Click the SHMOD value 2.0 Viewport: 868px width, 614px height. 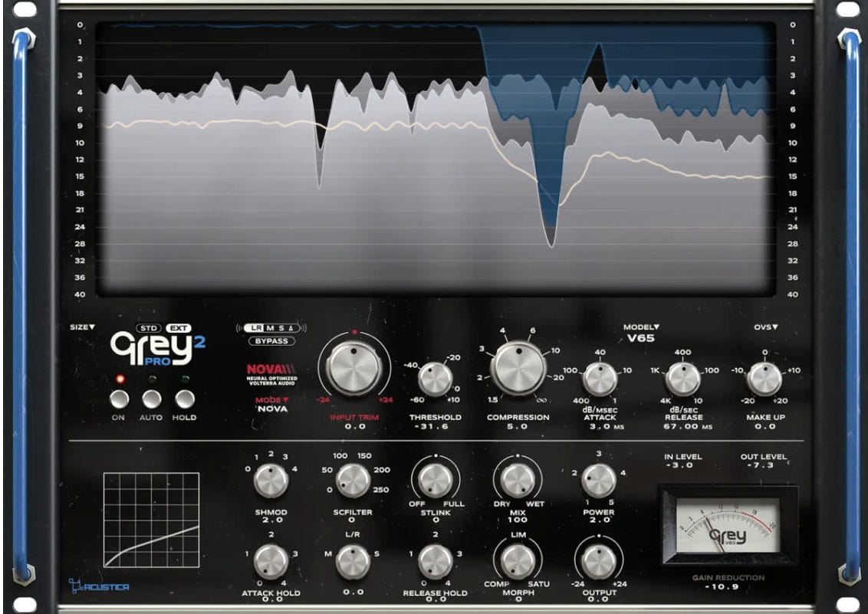tap(272, 520)
